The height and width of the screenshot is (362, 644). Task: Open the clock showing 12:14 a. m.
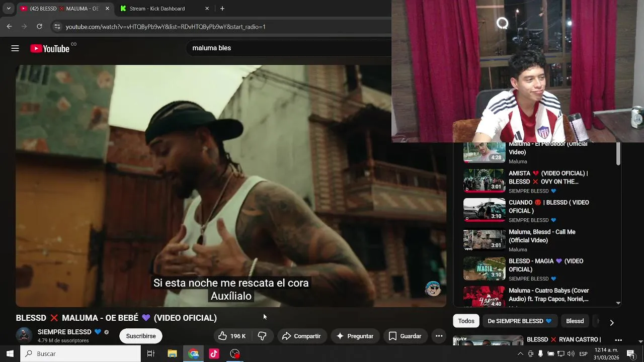(x=606, y=354)
